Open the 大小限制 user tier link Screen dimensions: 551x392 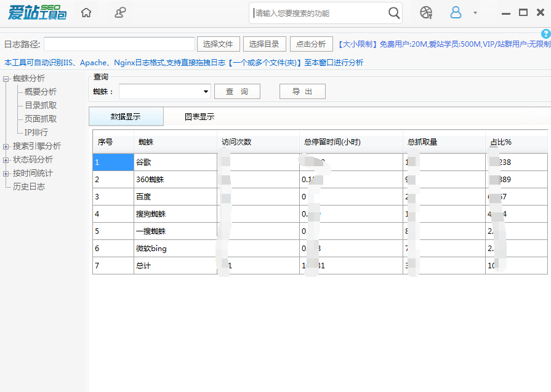[444, 44]
